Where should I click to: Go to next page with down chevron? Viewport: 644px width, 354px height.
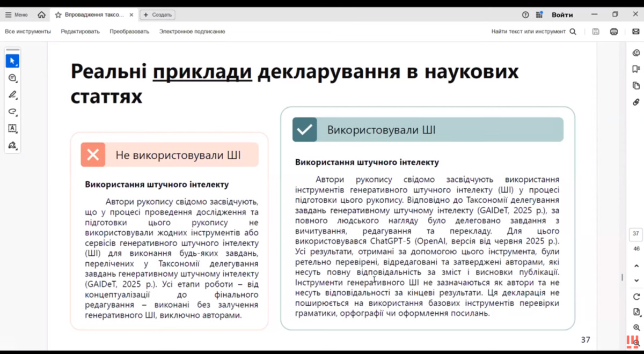(636, 281)
